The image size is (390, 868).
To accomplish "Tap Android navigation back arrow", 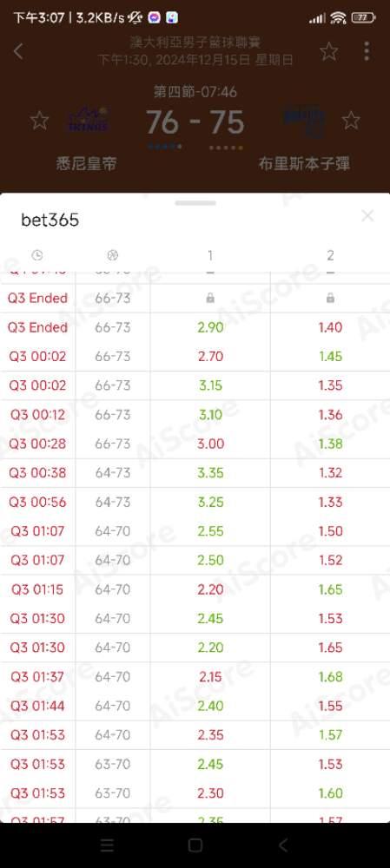I will 283,845.
